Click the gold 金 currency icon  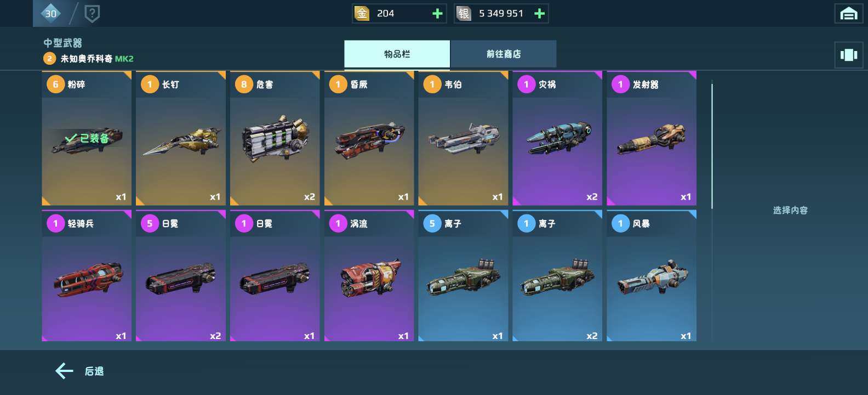click(362, 14)
